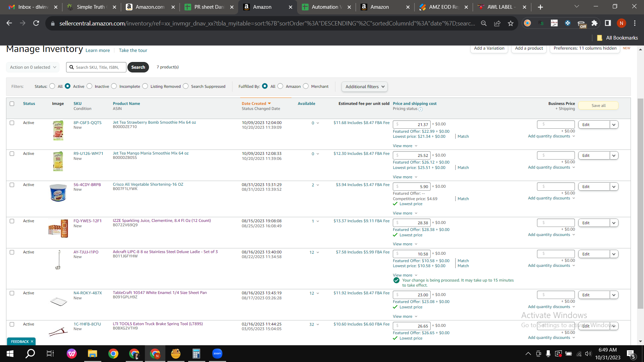Expand View more for TableCraft Sheet Pan

point(405,316)
